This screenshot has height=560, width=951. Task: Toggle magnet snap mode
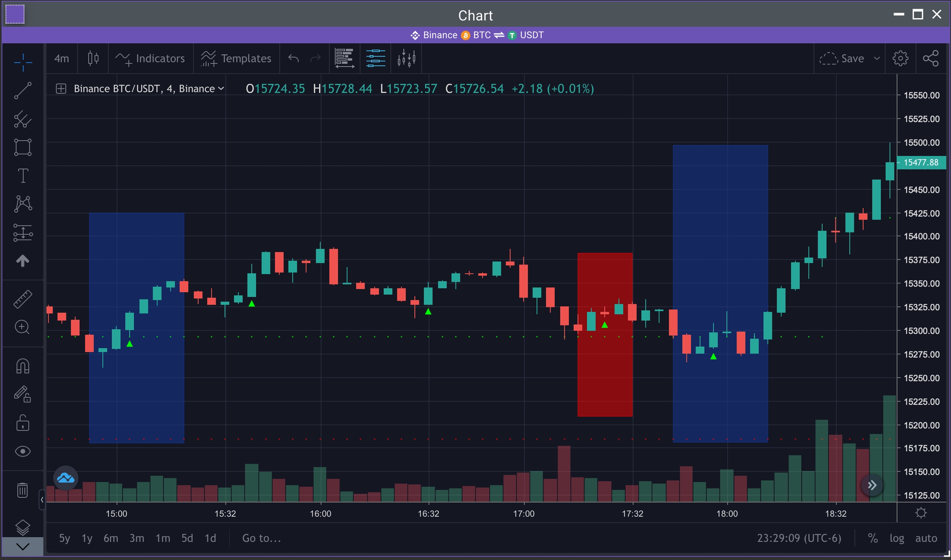pyautogui.click(x=23, y=366)
